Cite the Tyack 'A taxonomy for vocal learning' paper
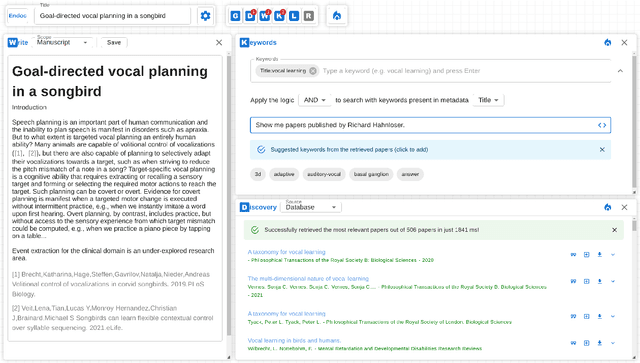 click(573, 316)
